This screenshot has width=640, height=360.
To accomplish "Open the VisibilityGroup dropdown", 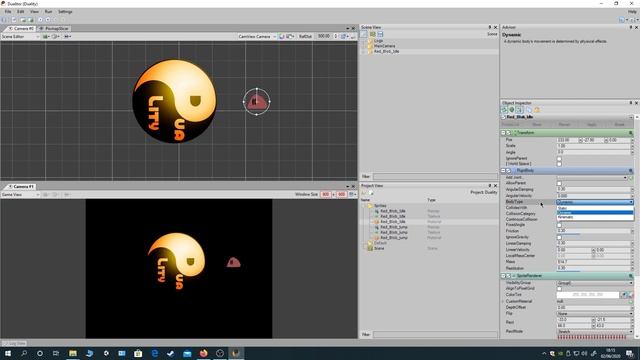I will click(x=595, y=283).
